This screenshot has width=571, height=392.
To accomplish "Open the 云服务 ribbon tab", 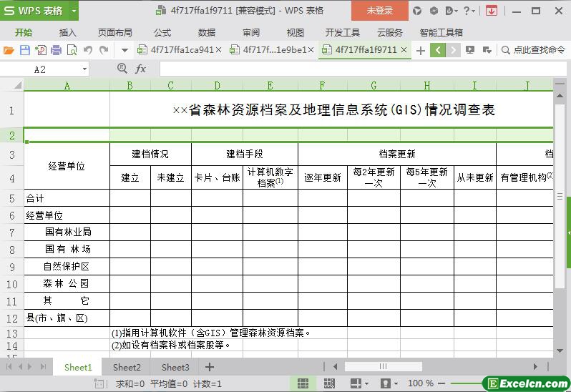I will pos(390,33).
